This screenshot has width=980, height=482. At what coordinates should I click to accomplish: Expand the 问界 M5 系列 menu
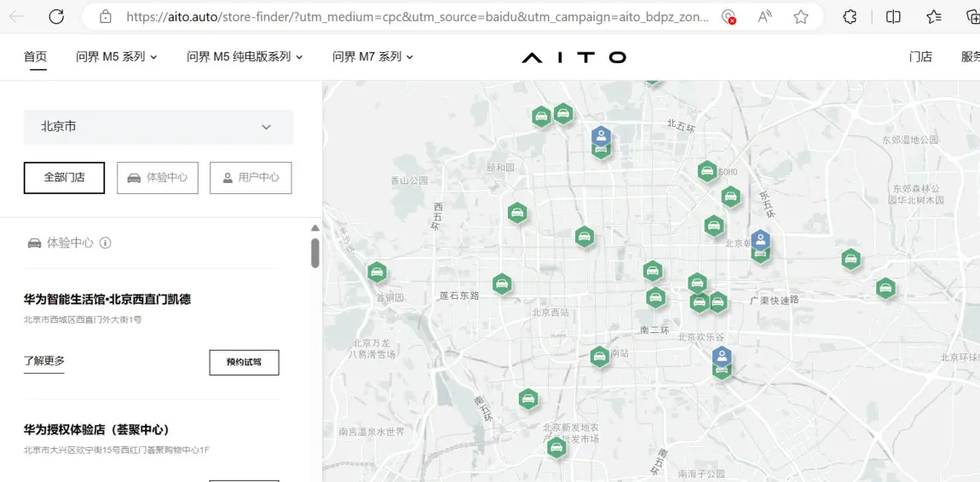[x=116, y=57]
